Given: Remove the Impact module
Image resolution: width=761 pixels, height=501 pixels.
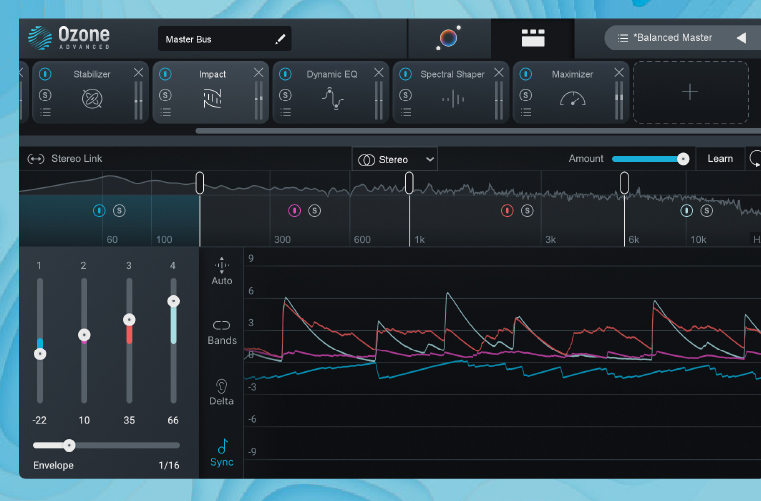Looking at the screenshot, I should [259, 72].
